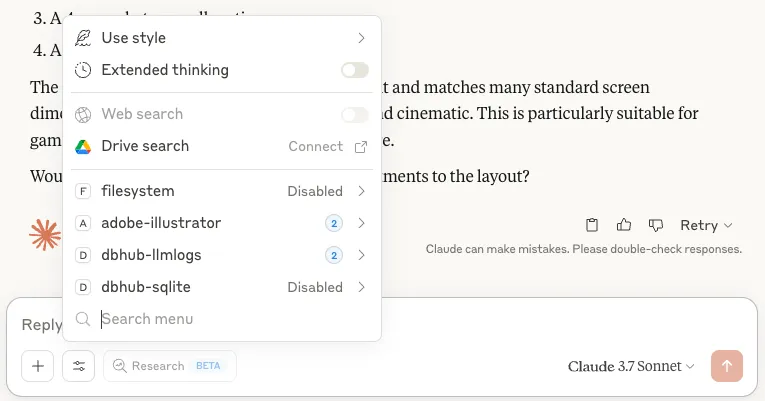Expand the dbhub-llmlogs submenu chevron
The image size is (765, 401).
pyautogui.click(x=361, y=255)
